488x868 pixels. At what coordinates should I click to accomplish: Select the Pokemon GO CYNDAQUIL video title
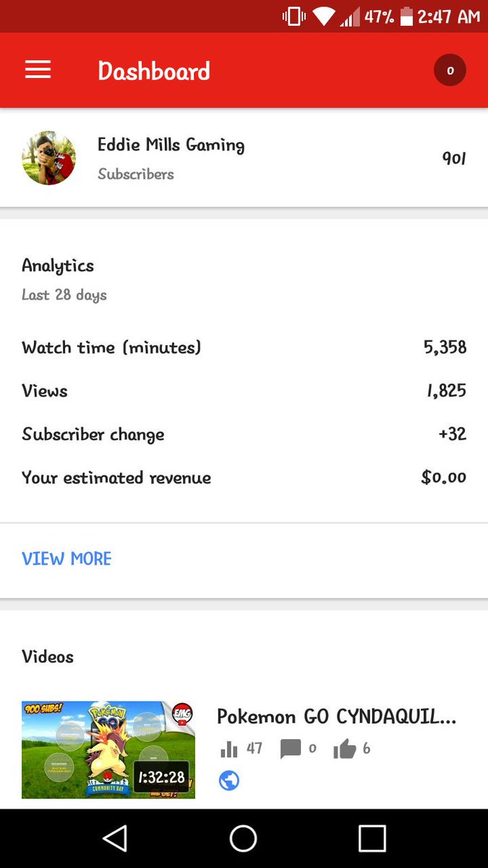pyautogui.click(x=337, y=717)
